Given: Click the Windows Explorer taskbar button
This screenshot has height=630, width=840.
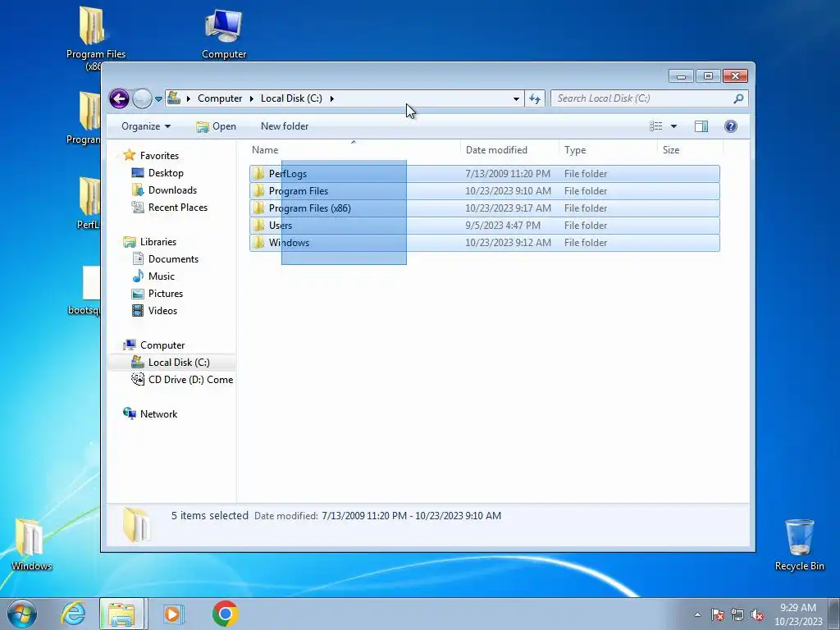Looking at the screenshot, I should 121,614.
